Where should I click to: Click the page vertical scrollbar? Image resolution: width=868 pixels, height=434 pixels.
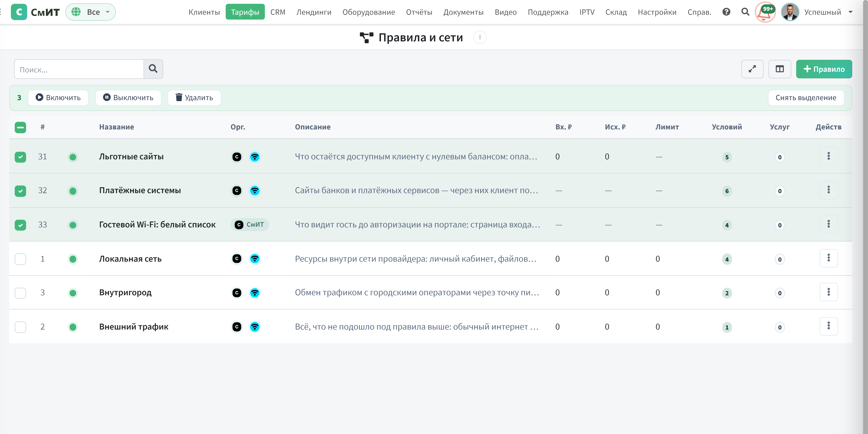pos(865,217)
